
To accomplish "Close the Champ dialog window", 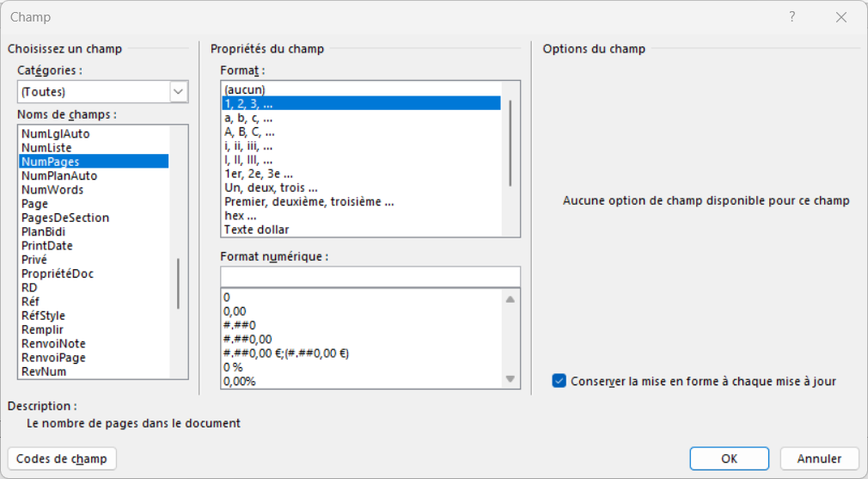I will tap(840, 17).
